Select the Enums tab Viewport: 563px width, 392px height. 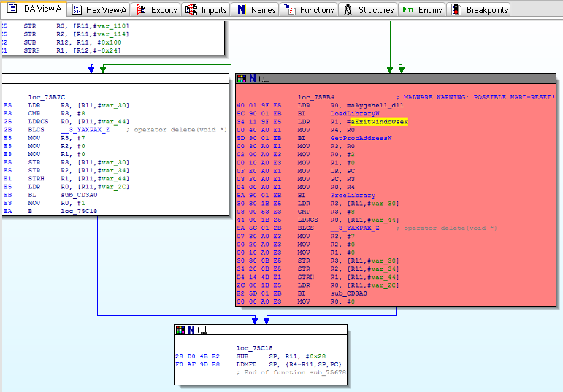(x=422, y=9)
